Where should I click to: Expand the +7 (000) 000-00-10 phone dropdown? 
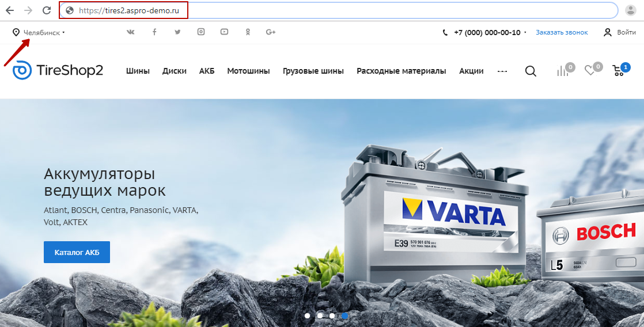[490, 32]
